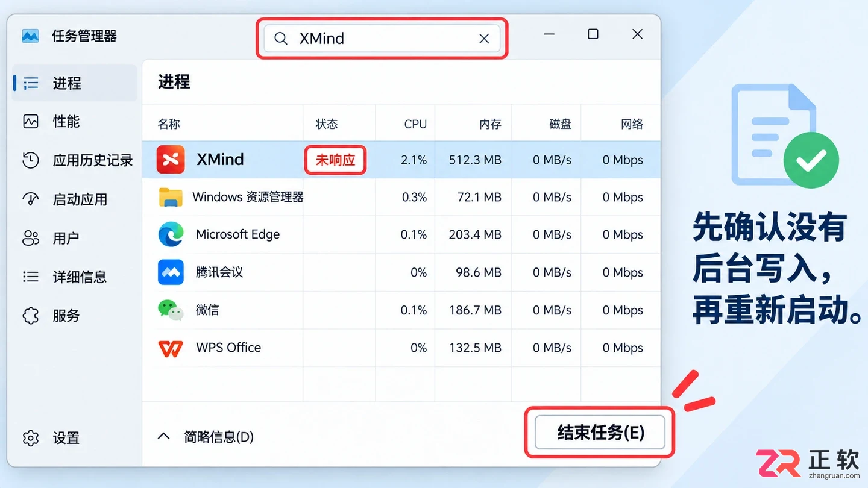Click the 进程 sidebar list icon
The width and height of the screenshot is (868, 488).
pyautogui.click(x=31, y=83)
